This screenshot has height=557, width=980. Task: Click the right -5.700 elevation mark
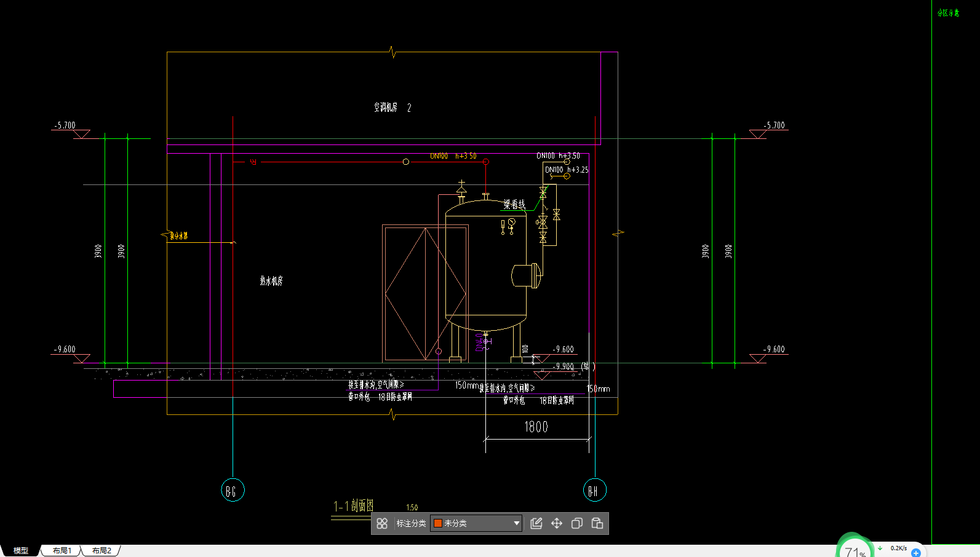774,125
